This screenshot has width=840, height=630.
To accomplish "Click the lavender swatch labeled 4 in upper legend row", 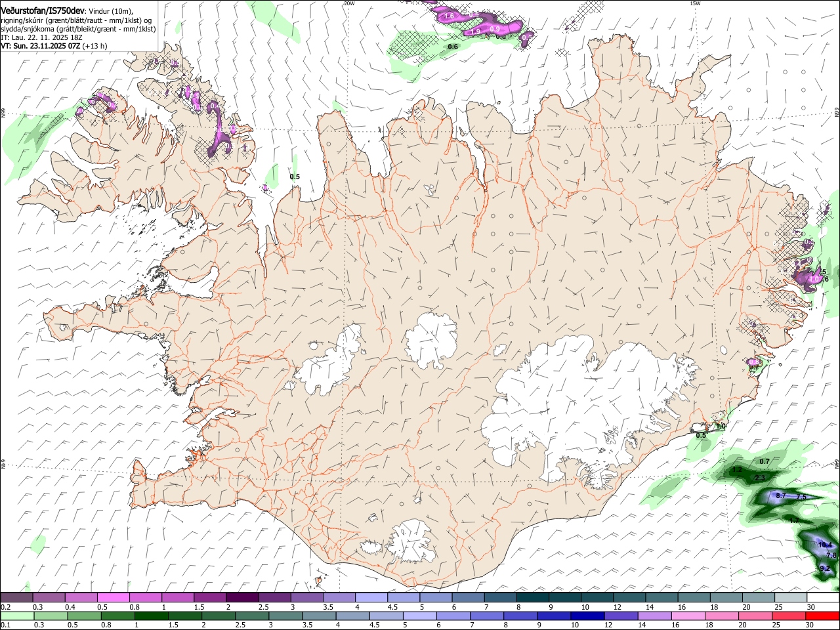I will (370, 598).
